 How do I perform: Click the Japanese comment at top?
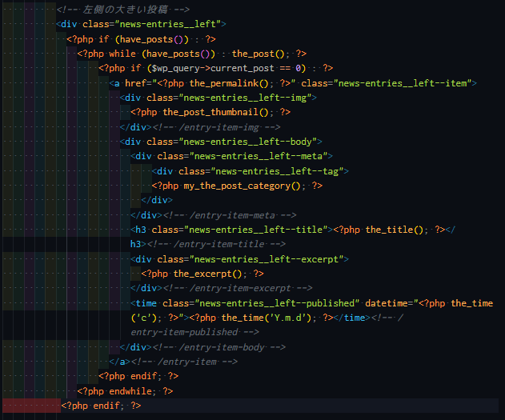[x=122, y=10]
